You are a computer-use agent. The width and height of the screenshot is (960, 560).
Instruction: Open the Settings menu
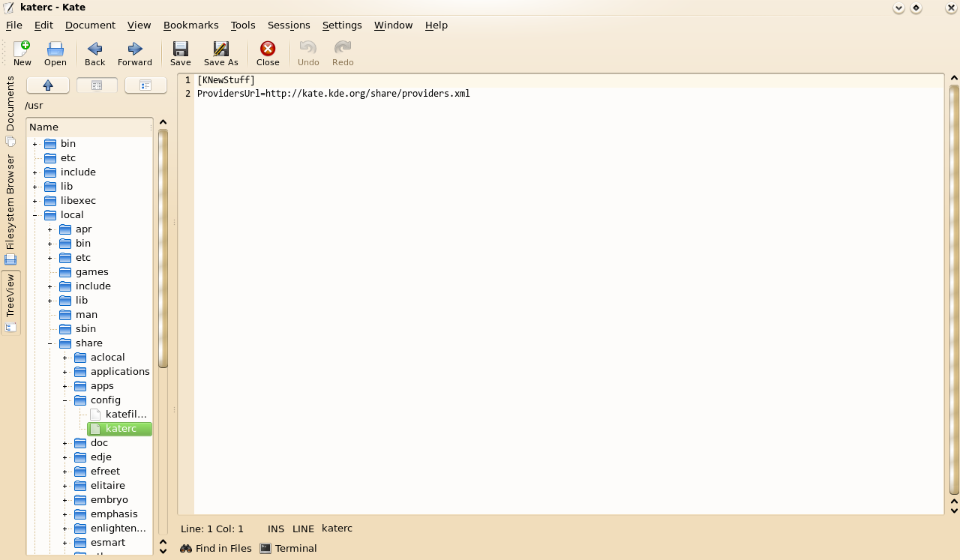coord(342,25)
